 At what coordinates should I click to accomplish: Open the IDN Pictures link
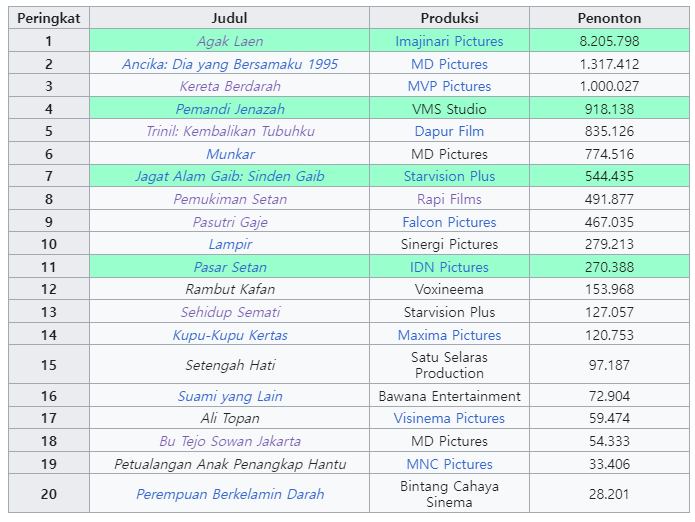(x=449, y=267)
